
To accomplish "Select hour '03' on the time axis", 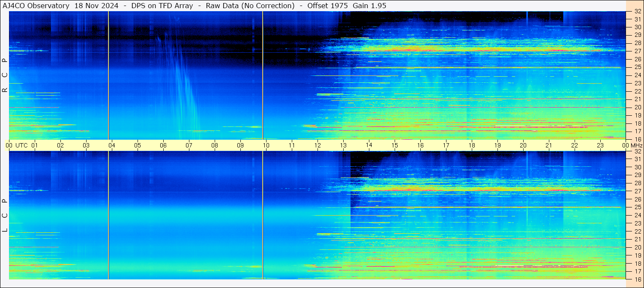I will pos(86,145).
